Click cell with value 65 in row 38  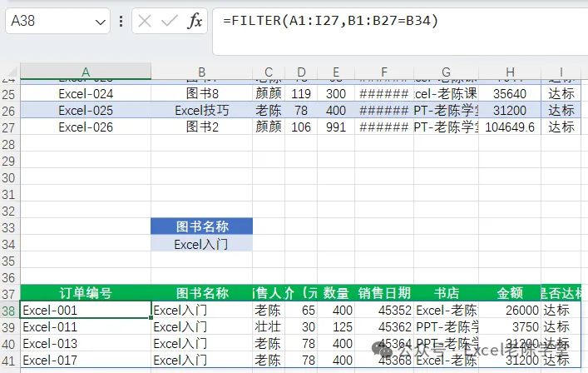click(301, 310)
